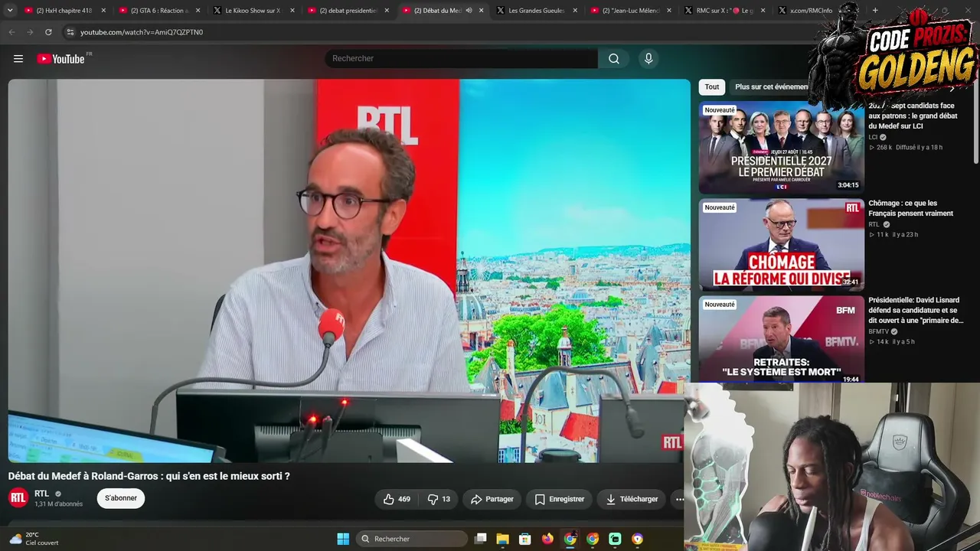The width and height of the screenshot is (980, 551).
Task: Click the video player to pause
Action: [x=349, y=271]
